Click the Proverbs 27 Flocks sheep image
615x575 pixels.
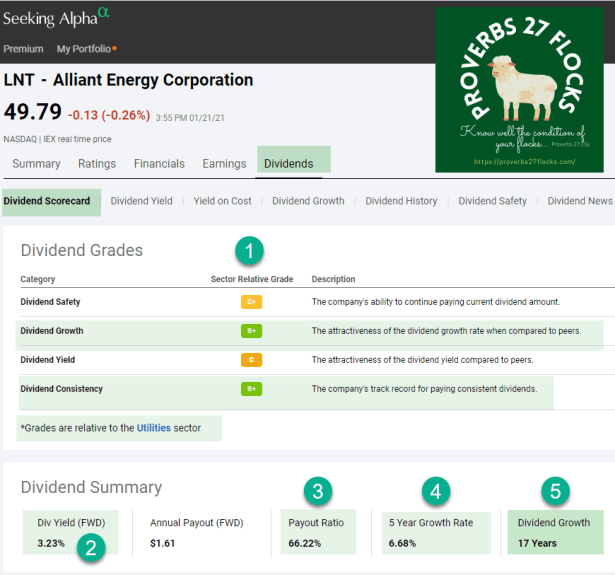[520, 90]
